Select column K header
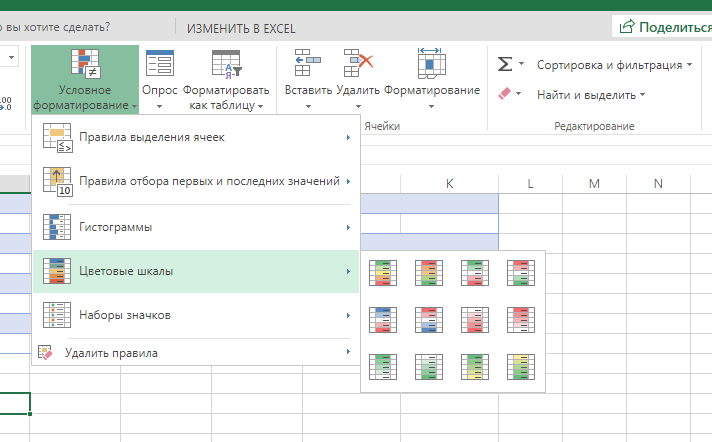 tap(449, 184)
